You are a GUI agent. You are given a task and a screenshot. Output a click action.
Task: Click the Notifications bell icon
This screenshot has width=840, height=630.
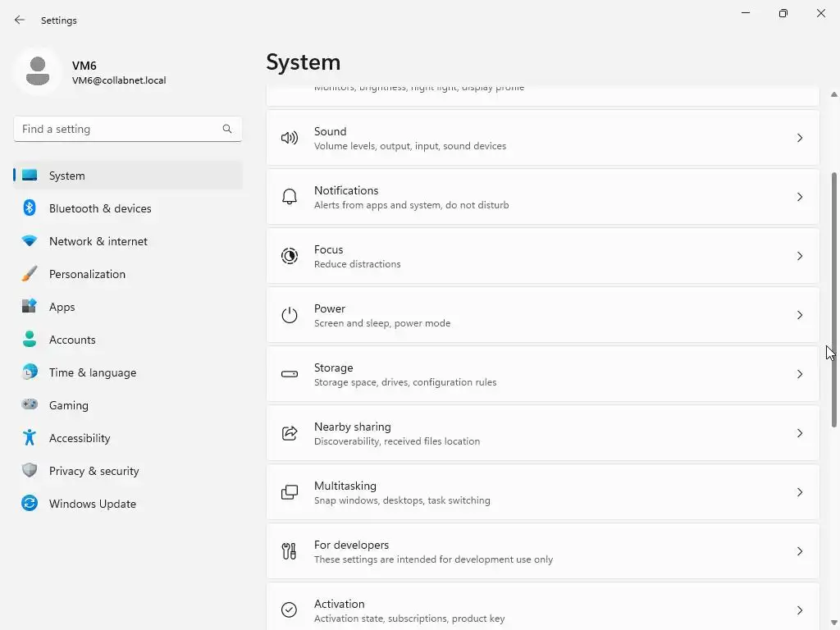tap(290, 197)
